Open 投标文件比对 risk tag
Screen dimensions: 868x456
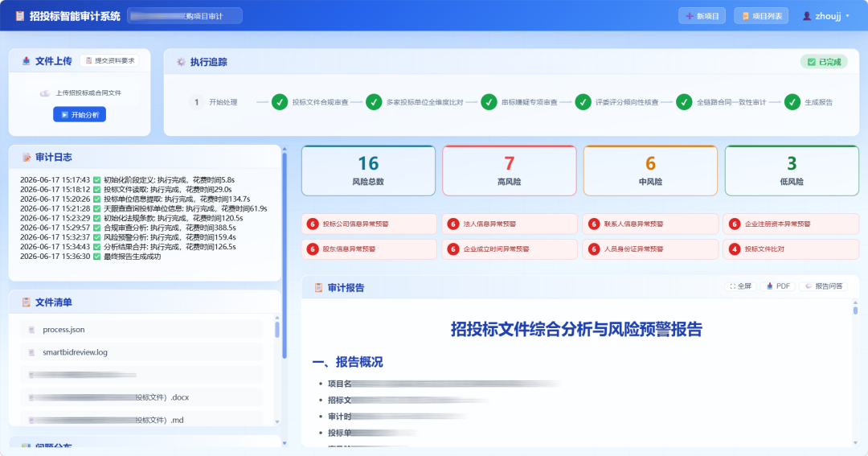(791, 249)
